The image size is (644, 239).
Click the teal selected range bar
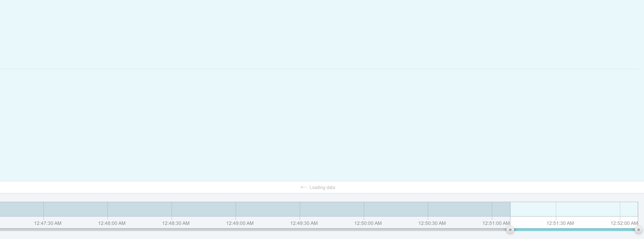click(x=574, y=230)
